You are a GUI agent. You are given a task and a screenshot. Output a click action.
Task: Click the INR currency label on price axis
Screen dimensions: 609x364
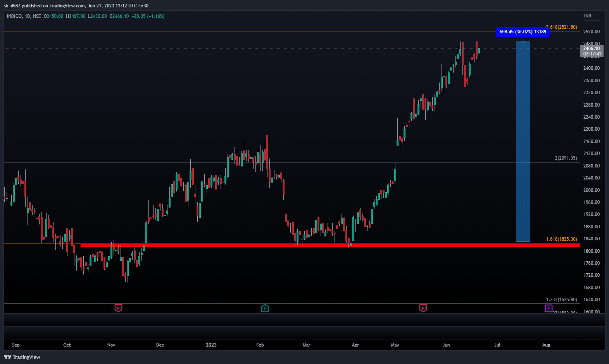(588, 16)
